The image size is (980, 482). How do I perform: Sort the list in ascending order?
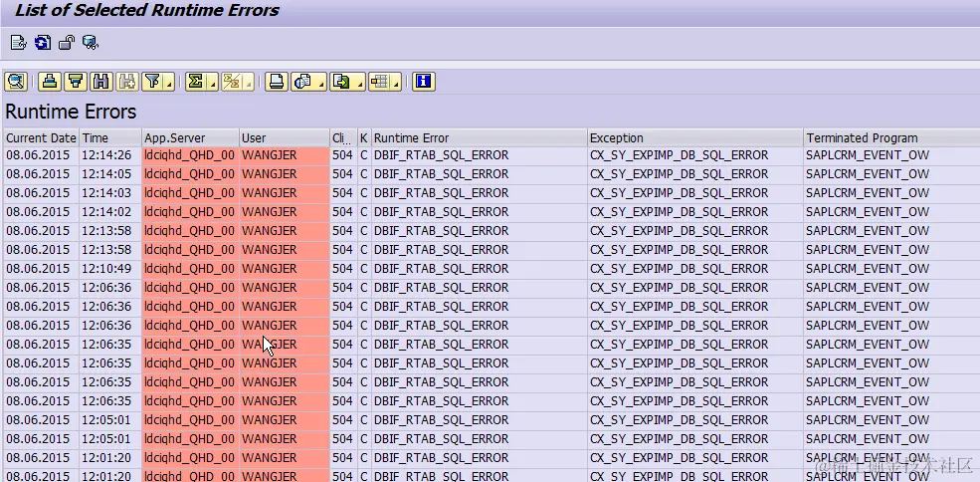(50, 82)
